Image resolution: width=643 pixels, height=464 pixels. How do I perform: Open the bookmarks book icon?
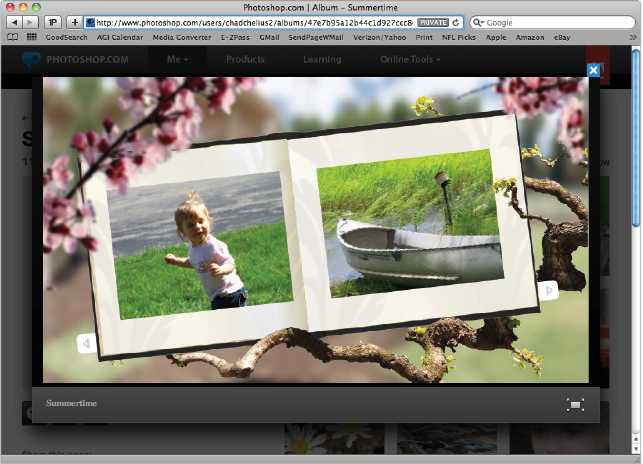(x=13, y=37)
